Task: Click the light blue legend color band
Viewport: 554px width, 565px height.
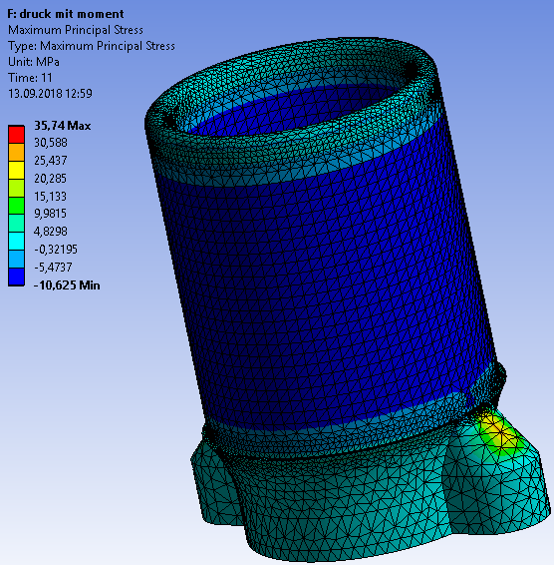Action: coord(16,259)
